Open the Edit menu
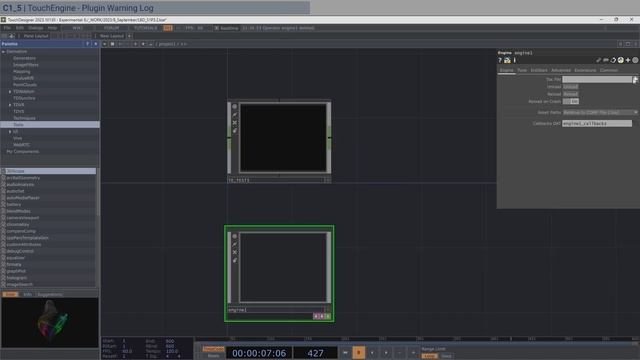The image size is (640, 360). click(x=20, y=28)
